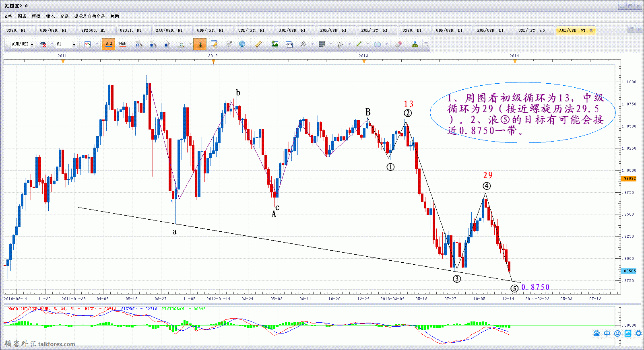
Task: Select the trend line drawing tool
Action: pyautogui.click(x=359, y=44)
